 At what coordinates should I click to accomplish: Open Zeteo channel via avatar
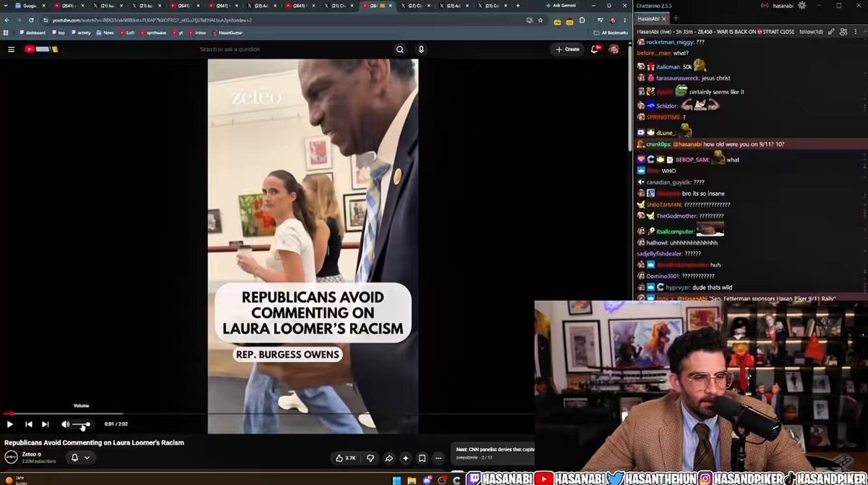[12, 457]
